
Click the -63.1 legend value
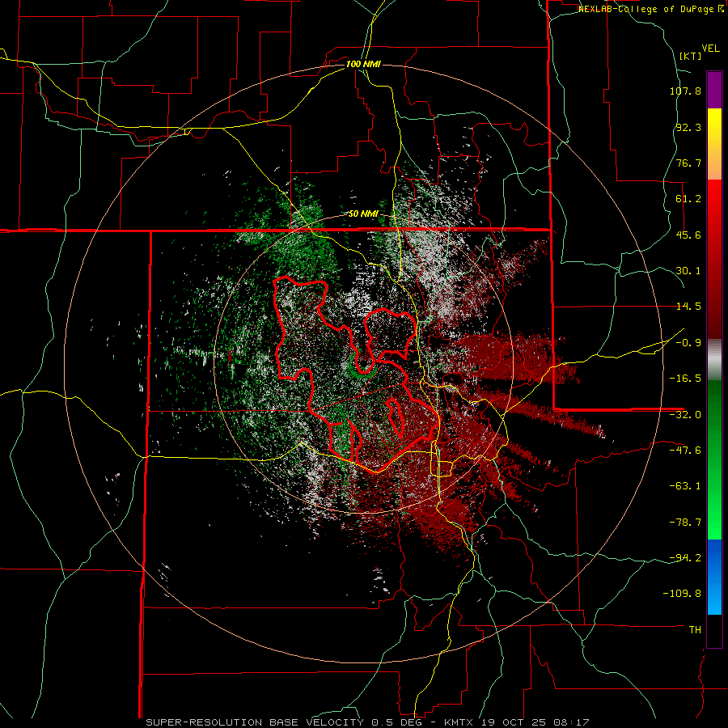[685, 486]
